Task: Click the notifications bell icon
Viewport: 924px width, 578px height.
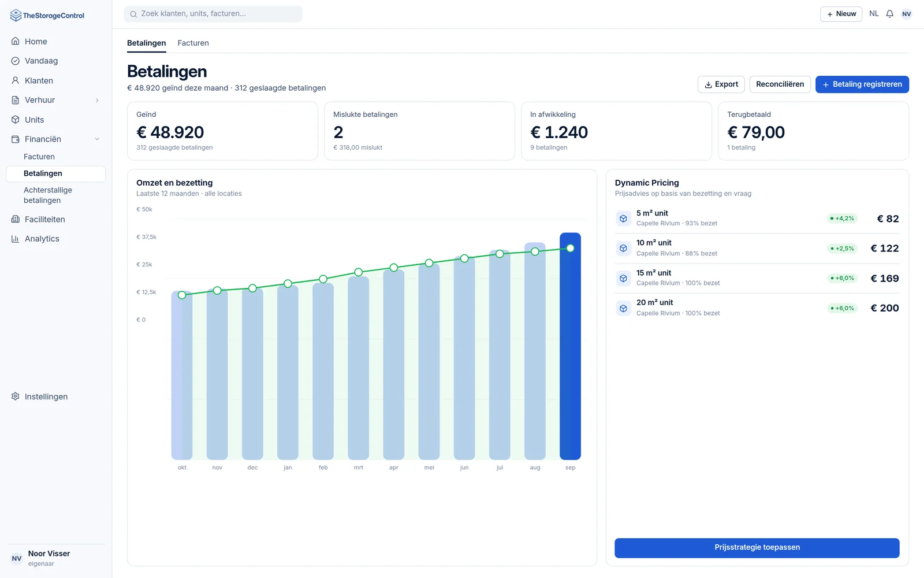Action: point(890,14)
